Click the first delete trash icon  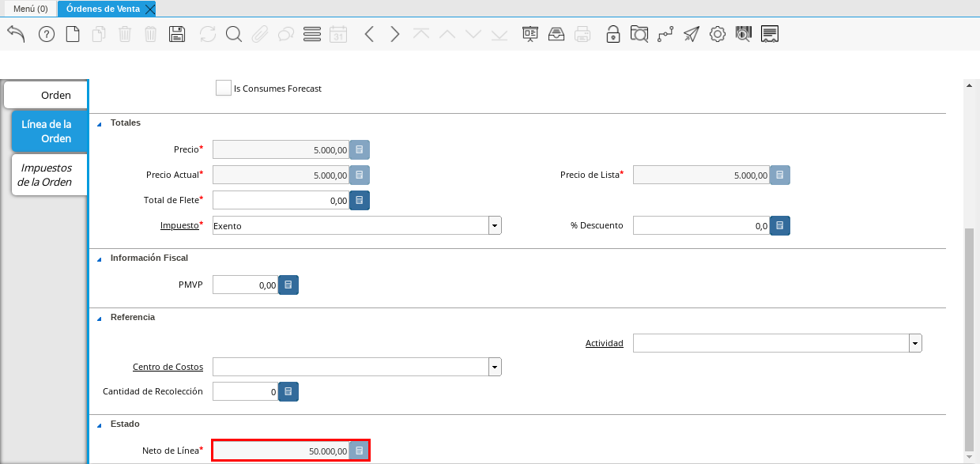[125, 34]
